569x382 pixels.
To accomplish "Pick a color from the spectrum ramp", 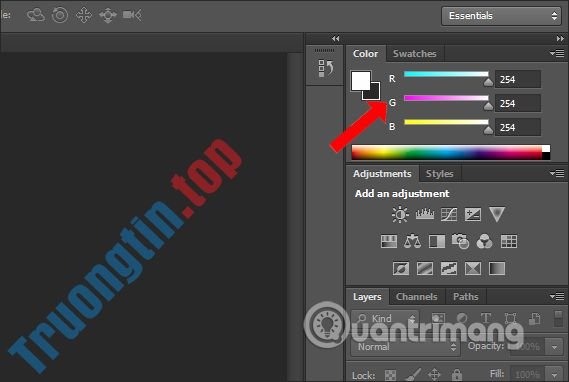I will point(451,152).
